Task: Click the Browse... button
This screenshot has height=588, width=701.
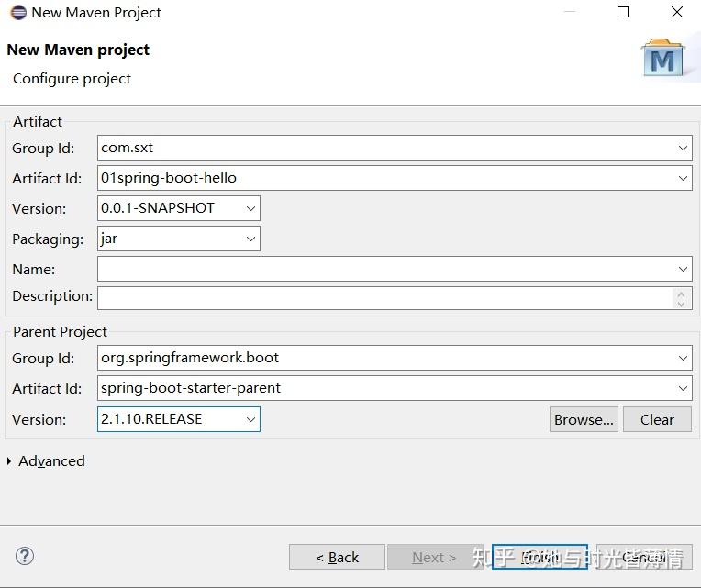Action: pos(584,419)
